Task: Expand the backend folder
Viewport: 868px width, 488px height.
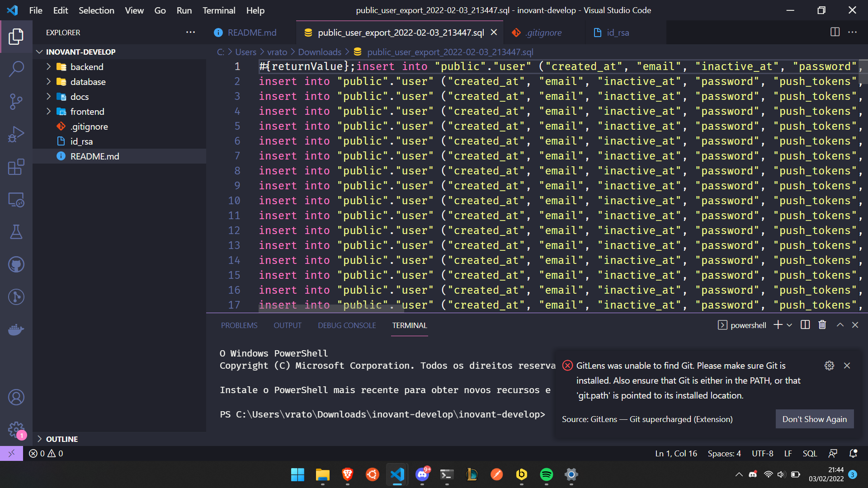Action: [48, 66]
